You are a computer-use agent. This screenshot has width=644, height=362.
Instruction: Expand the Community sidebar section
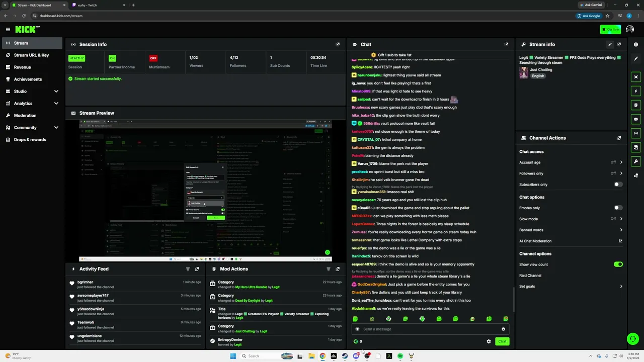[x=31, y=128]
